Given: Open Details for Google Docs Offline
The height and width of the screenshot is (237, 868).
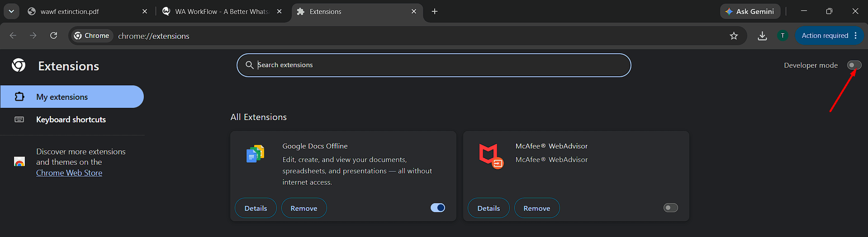Looking at the screenshot, I should point(256,208).
